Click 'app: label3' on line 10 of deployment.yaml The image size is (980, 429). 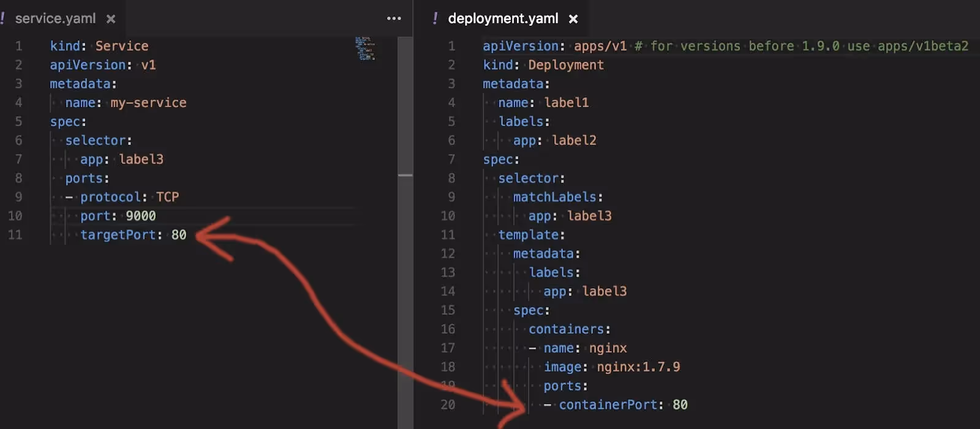570,216
